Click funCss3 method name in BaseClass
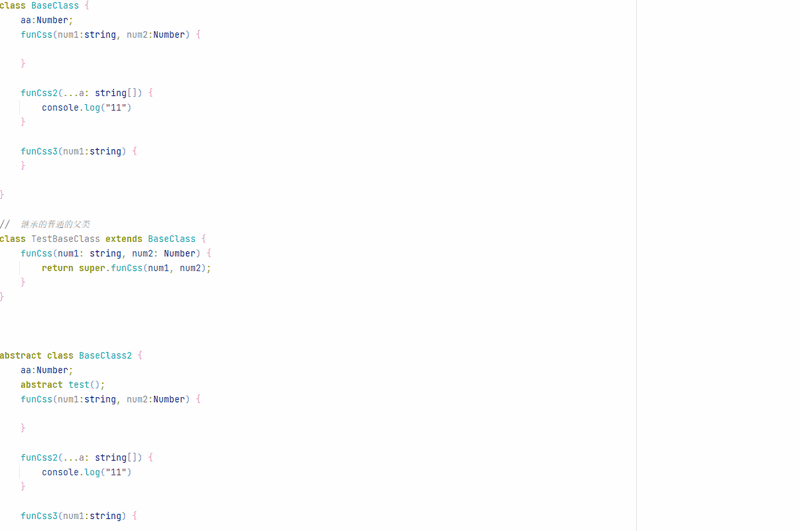This screenshot has width=800, height=531. click(x=39, y=151)
